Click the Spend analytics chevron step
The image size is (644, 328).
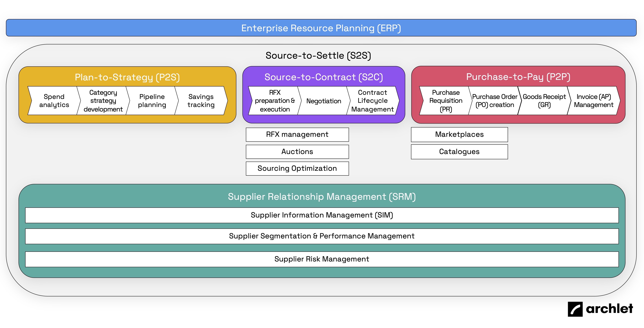pyautogui.click(x=54, y=101)
